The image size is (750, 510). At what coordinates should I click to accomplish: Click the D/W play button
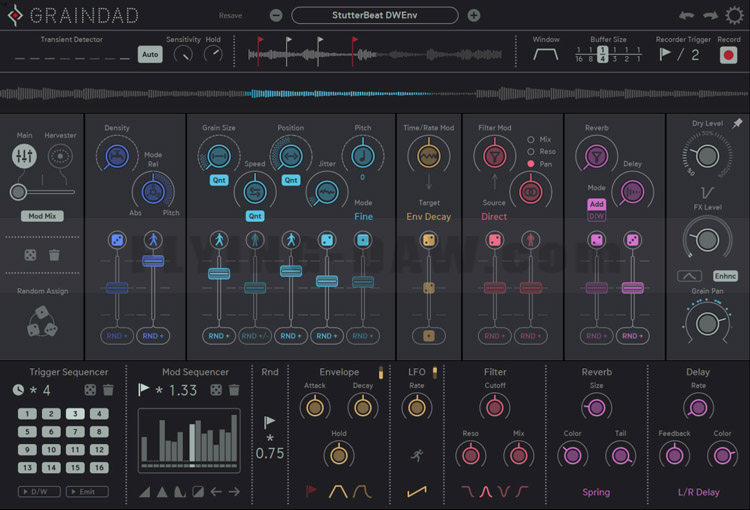point(39,491)
